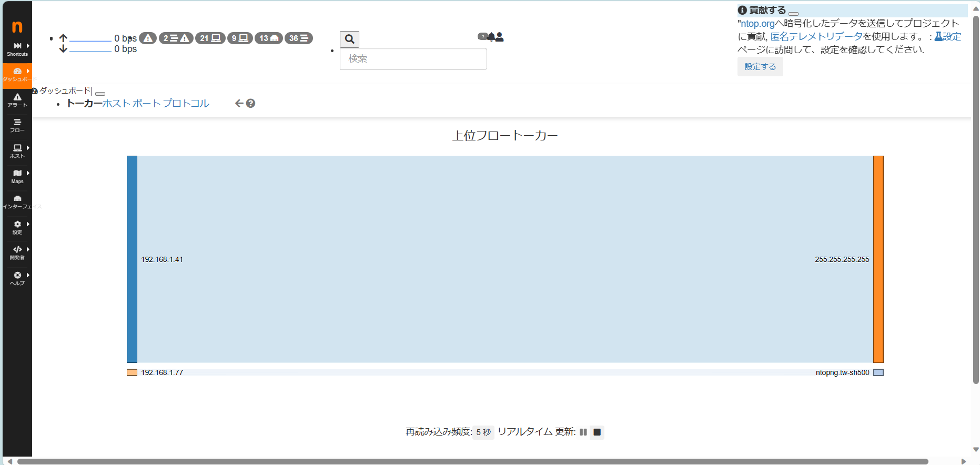Click the 21 hosts badge
The width and height of the screenshot is (980, 465).
tap(210, 38)
